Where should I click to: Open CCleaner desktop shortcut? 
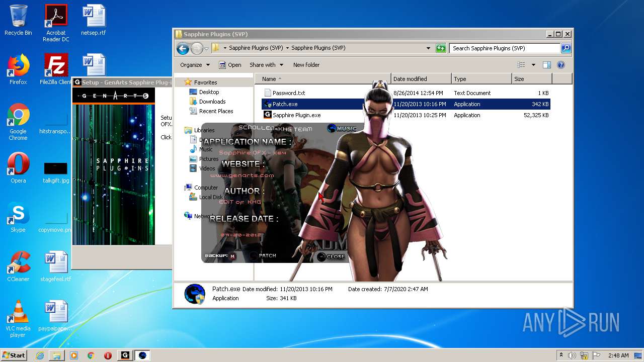click(x=18, y=266)
